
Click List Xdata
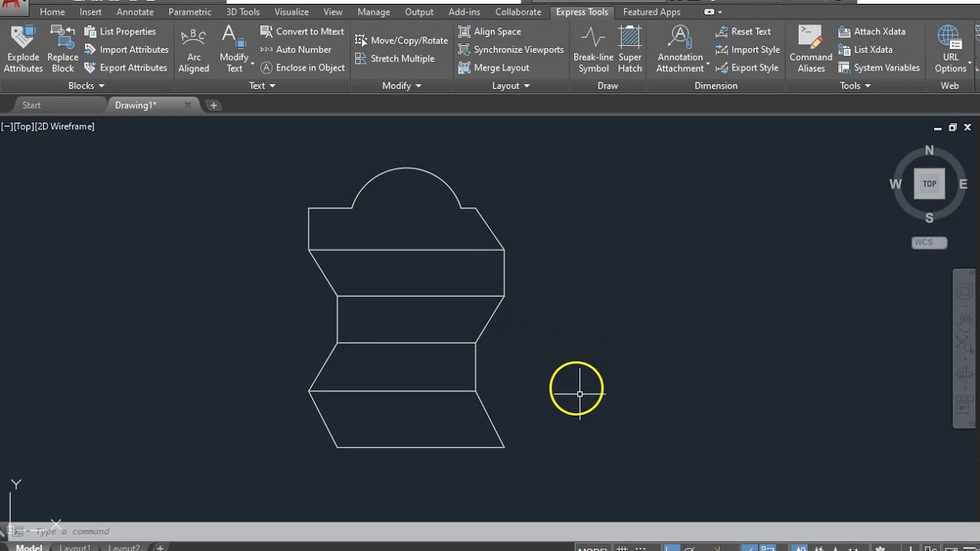865,50
